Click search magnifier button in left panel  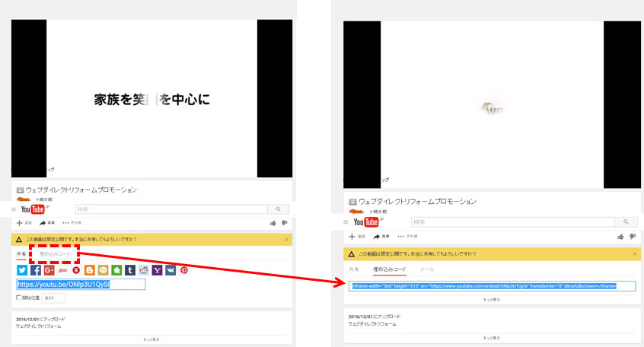click(279, 209)
